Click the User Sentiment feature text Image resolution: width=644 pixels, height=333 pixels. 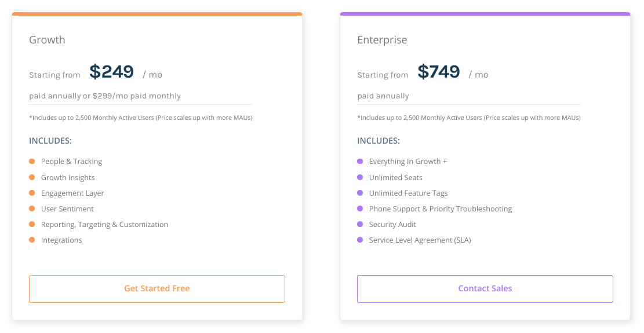(x=67, y=208)
